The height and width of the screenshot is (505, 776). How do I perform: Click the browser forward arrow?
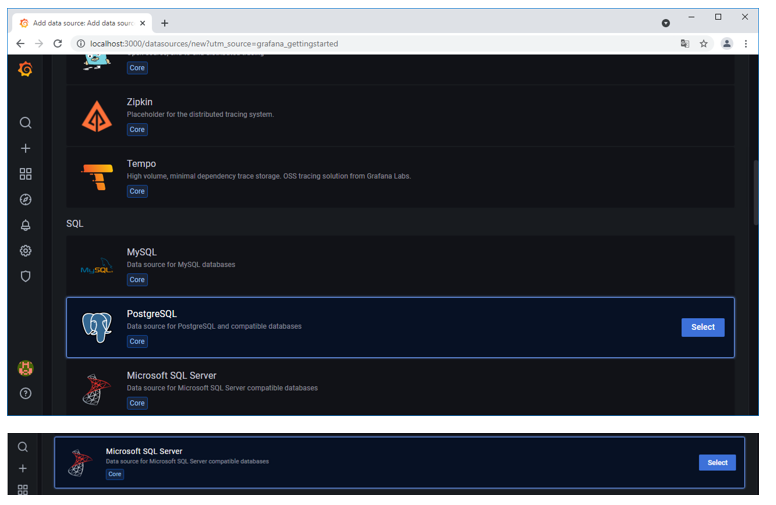[39, 44]
